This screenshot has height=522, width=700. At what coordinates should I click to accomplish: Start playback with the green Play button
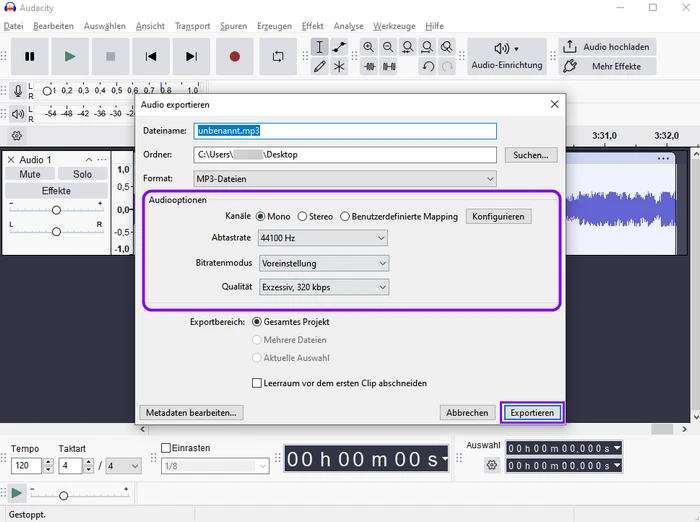[70, 56]
